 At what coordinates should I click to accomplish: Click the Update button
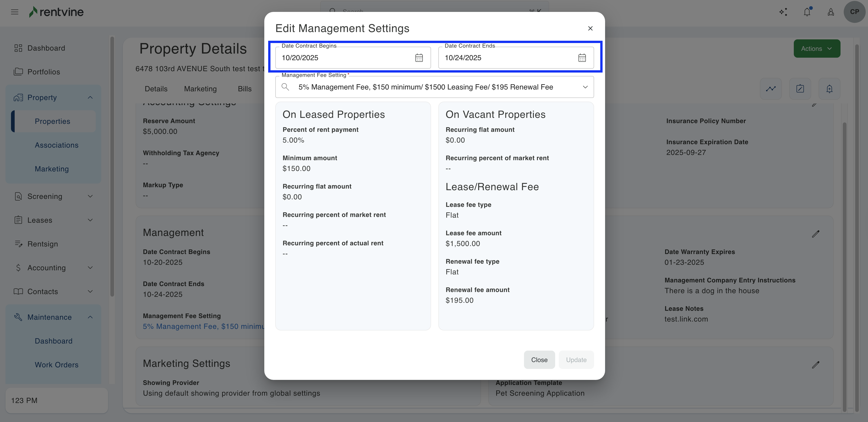pos(576,360)
